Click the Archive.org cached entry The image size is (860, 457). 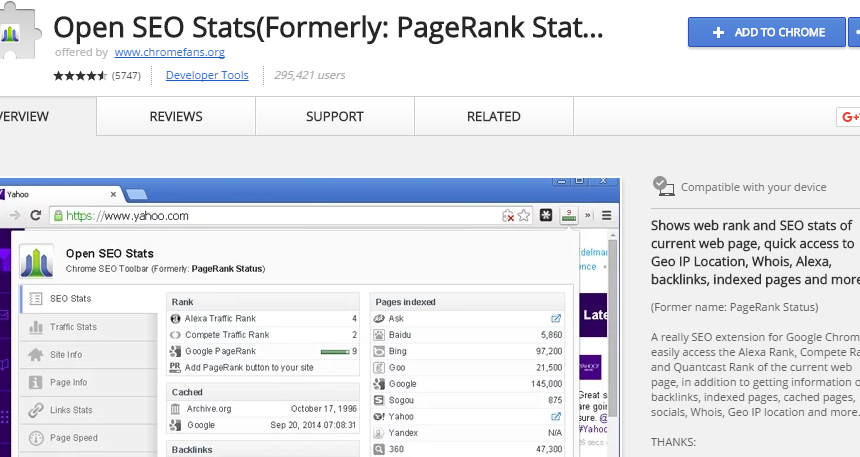click(x=263, y=409)
